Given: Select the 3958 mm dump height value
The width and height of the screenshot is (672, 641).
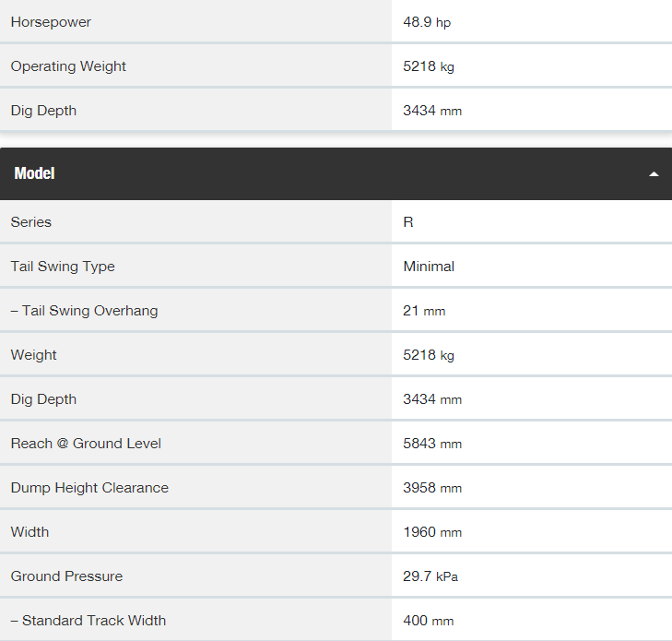Looking at the screenshot, I should point(432,488).
